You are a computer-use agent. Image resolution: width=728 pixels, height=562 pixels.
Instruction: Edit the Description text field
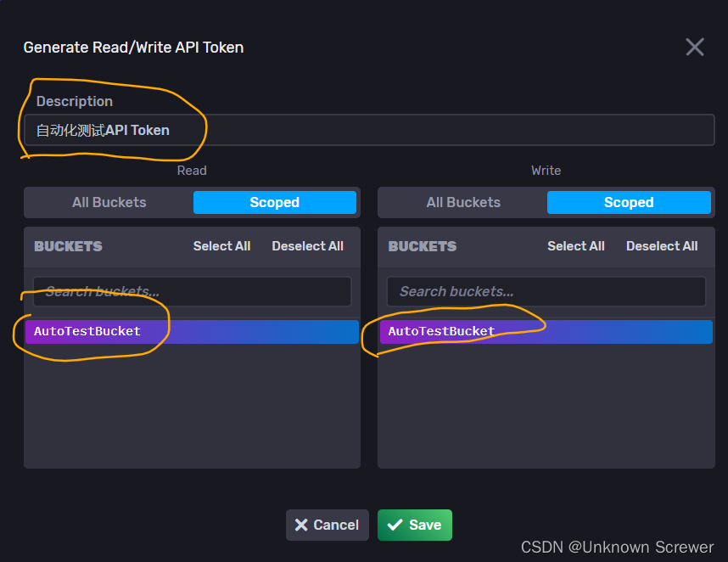[x=369, y=130]
